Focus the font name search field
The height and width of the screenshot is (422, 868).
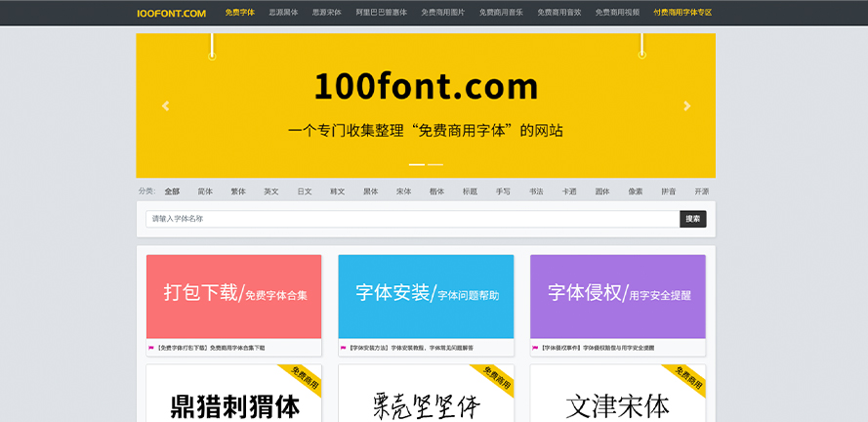[412, 219]
